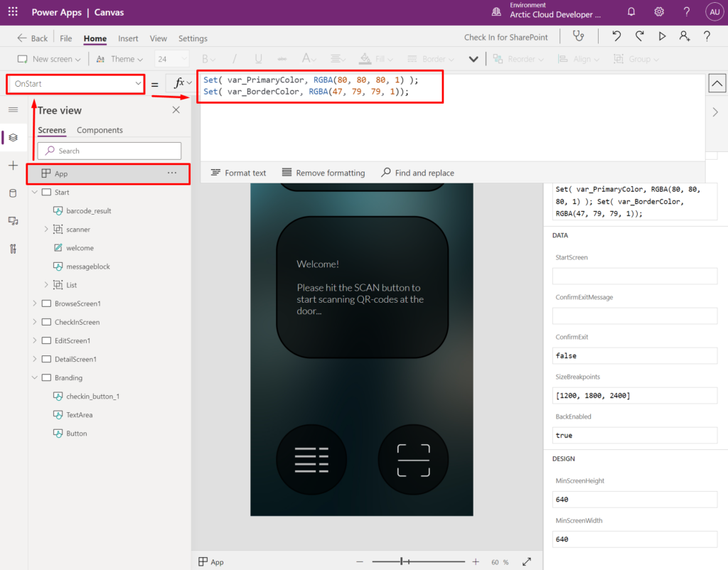Open the File menu
728x570 pixels.
(66, 38)
